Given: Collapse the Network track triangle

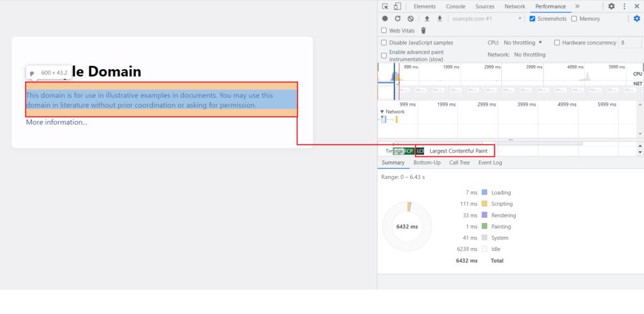Looking at the screenshot, I should 382,112.
